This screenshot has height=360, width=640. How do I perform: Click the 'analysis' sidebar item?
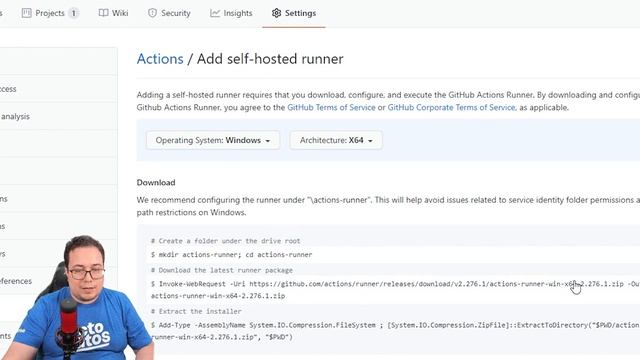pyautogui.click(x=15, y=116)
